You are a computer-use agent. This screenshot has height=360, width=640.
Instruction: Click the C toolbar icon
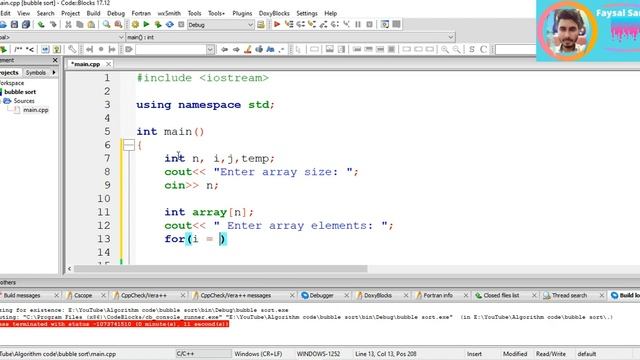[483, 49]
